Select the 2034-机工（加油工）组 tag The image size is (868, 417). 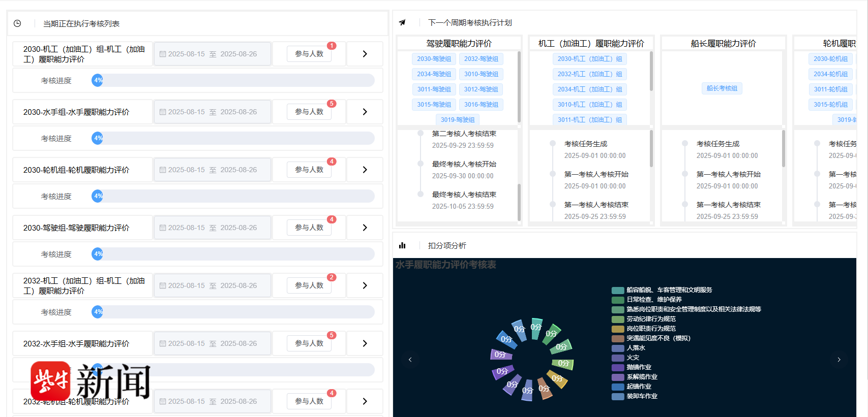[x=590, y=89]
